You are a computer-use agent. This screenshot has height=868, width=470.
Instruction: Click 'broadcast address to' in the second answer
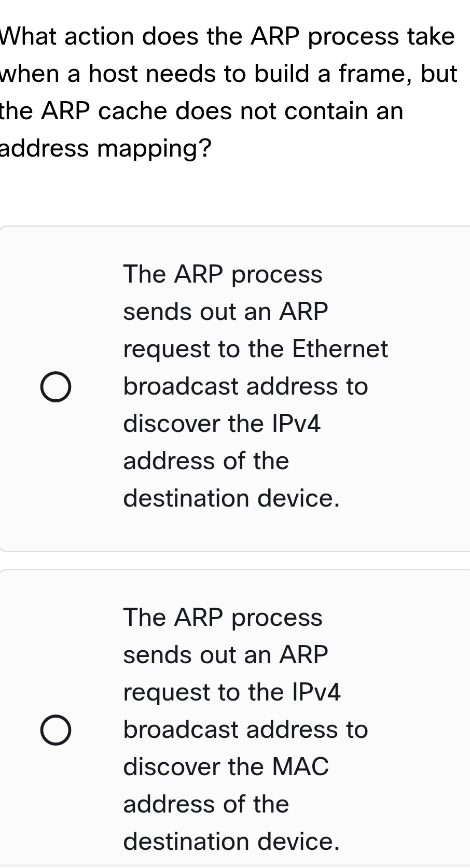tap(245, 730)
